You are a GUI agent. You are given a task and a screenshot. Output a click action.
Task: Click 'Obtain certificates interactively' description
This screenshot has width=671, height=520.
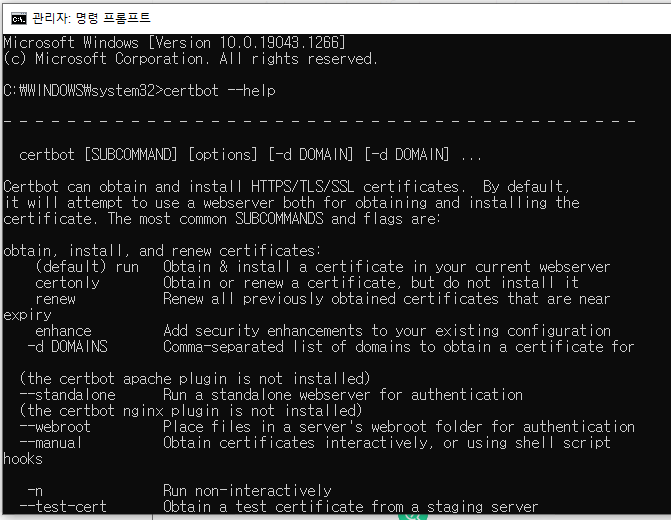(387, 443)
